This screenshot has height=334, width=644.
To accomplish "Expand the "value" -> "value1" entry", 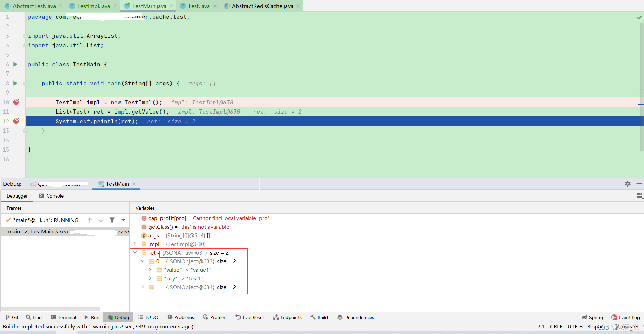I will 150,270.
